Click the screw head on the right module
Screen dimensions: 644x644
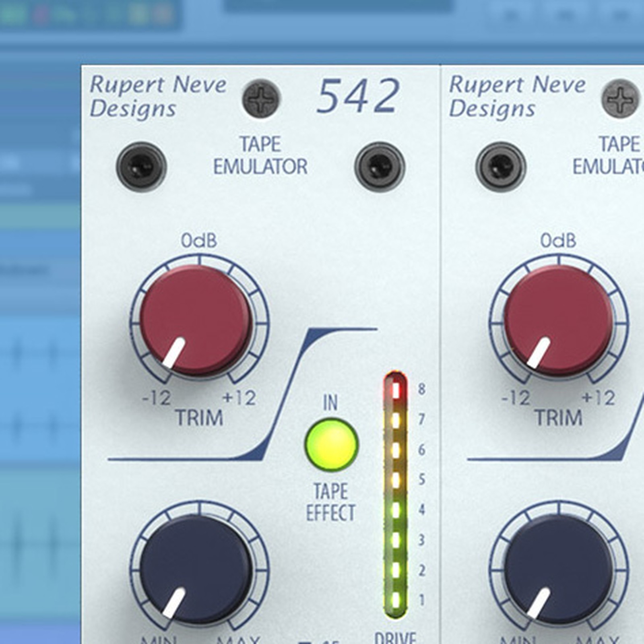620,99
